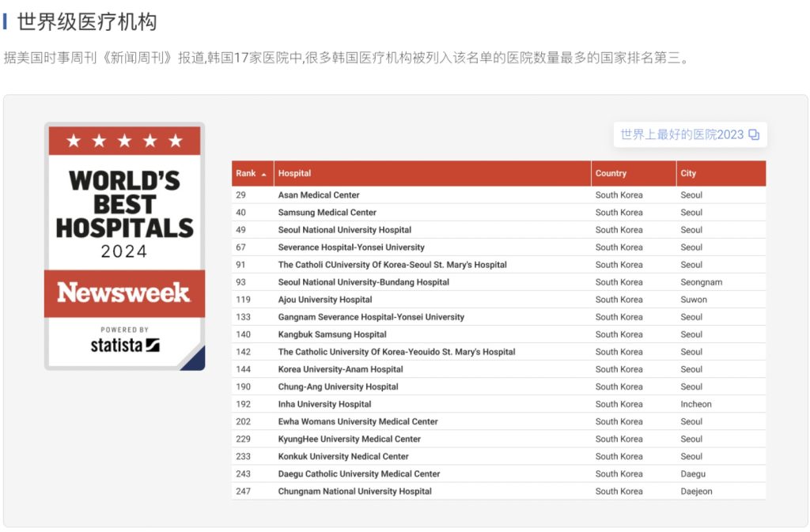
Task: Click the Korea-Yeouido St. Mary's Hospital entry
Action: (x=397, y=352)
